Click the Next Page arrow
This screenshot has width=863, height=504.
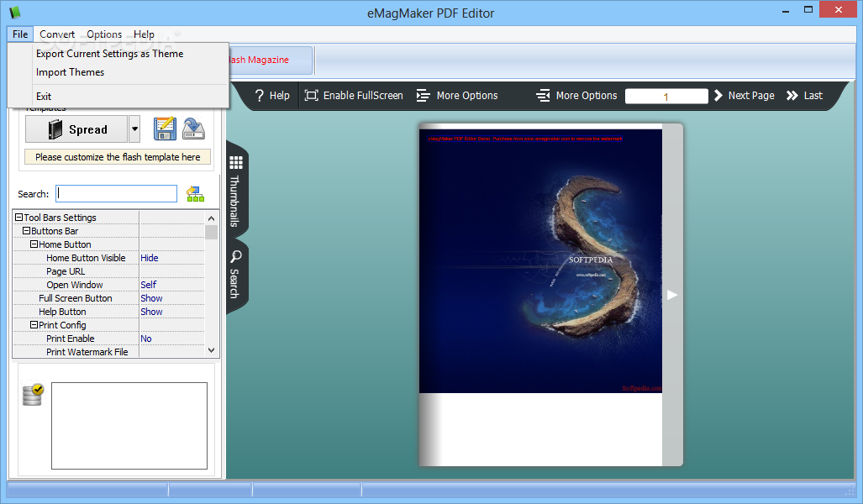[x=718, y=96]
